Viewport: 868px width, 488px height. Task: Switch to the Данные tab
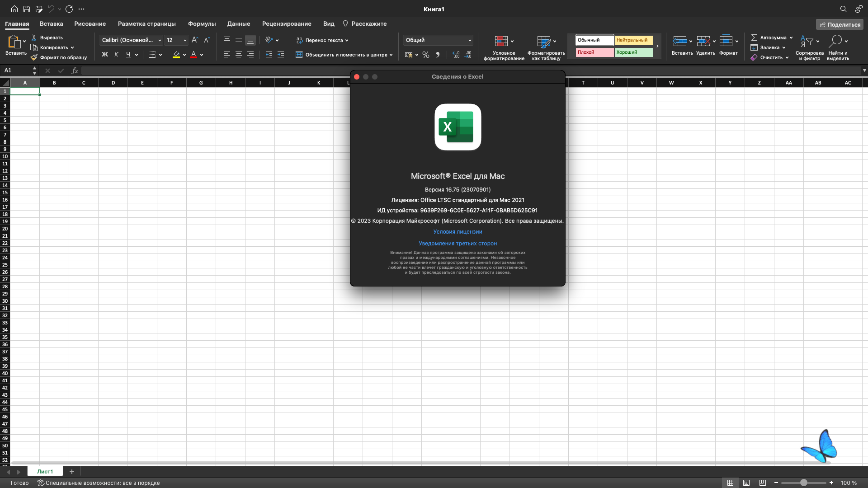click(x=239, y=24)
